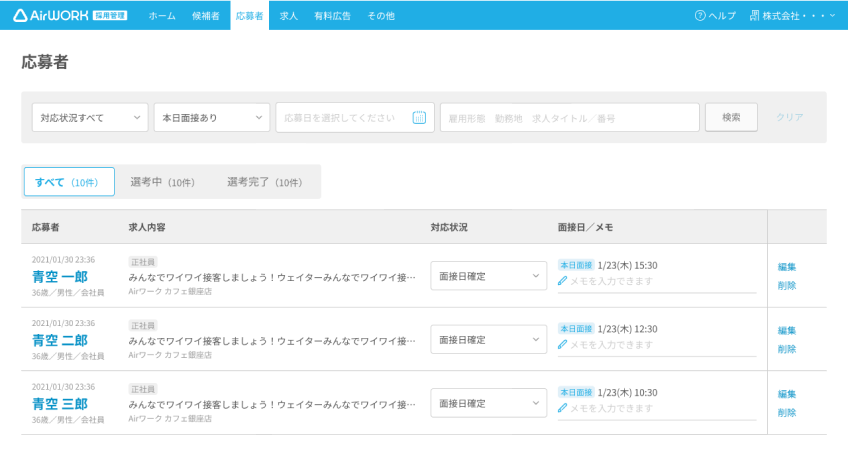Click 編集 for 青空 二郎

[787, 331]
